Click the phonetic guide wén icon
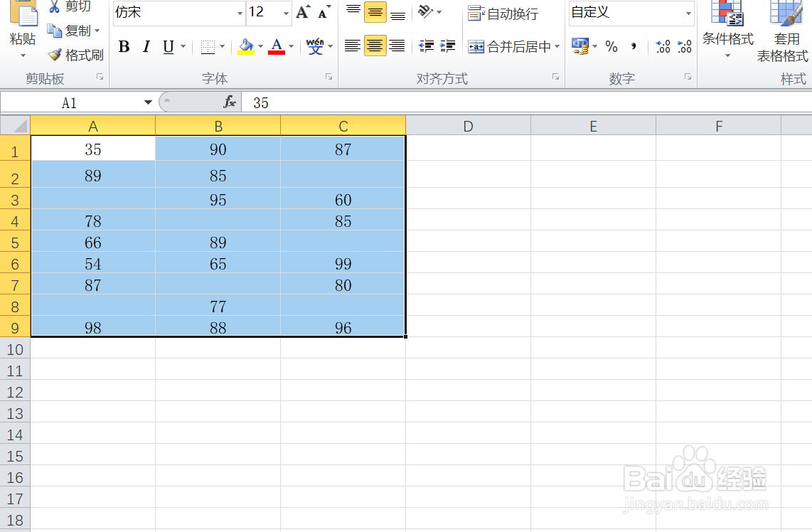Screen dimensions: 812x532 tap(315, 47)
